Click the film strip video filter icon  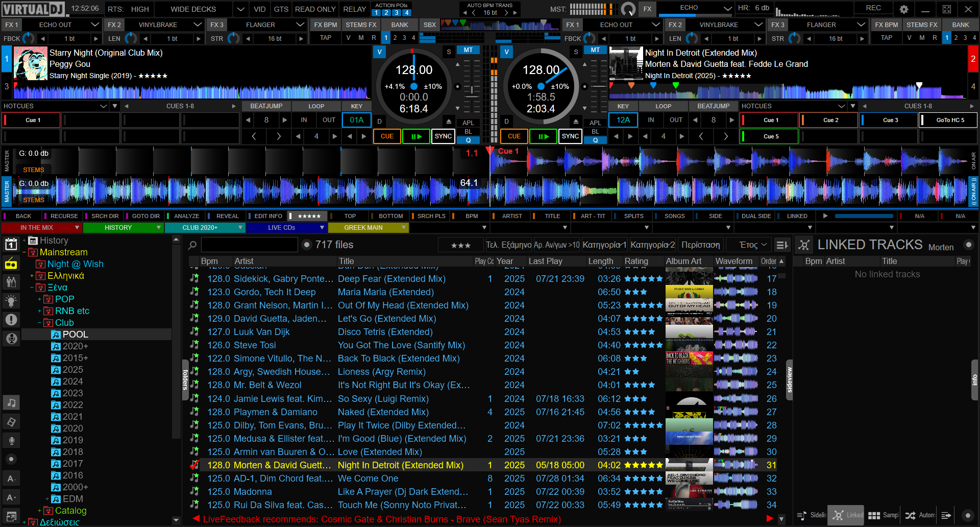(x=11, y=422)
